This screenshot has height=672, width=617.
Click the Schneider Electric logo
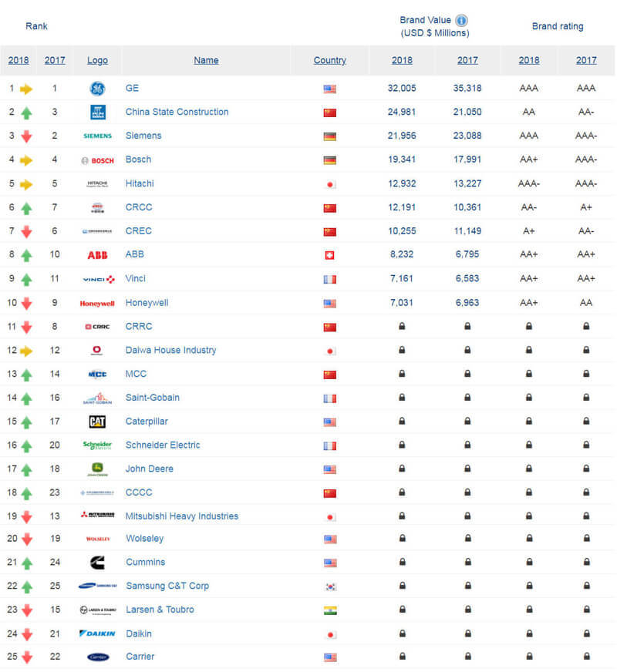[x=97, y=445]
